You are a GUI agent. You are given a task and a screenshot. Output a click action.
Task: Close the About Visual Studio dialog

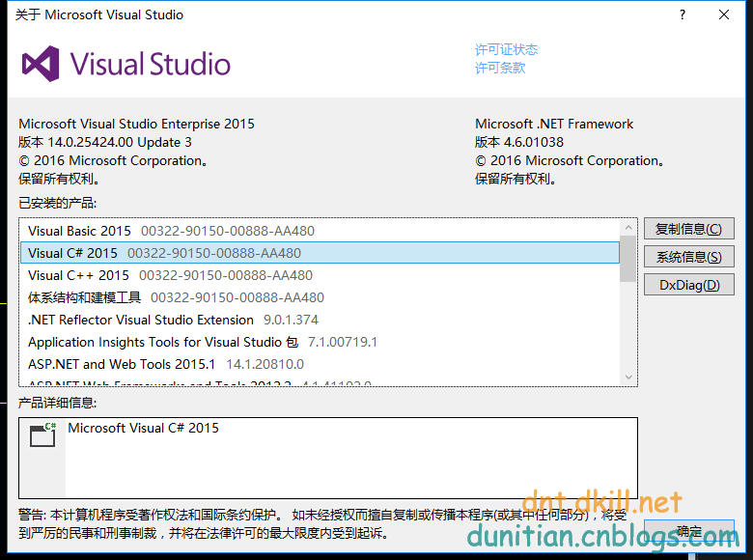click(724, 14)
